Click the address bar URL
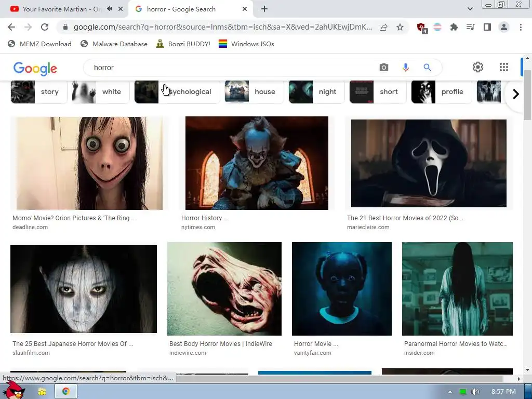The width and height of the screenshot is (532, 399). (x=222, y=27)
